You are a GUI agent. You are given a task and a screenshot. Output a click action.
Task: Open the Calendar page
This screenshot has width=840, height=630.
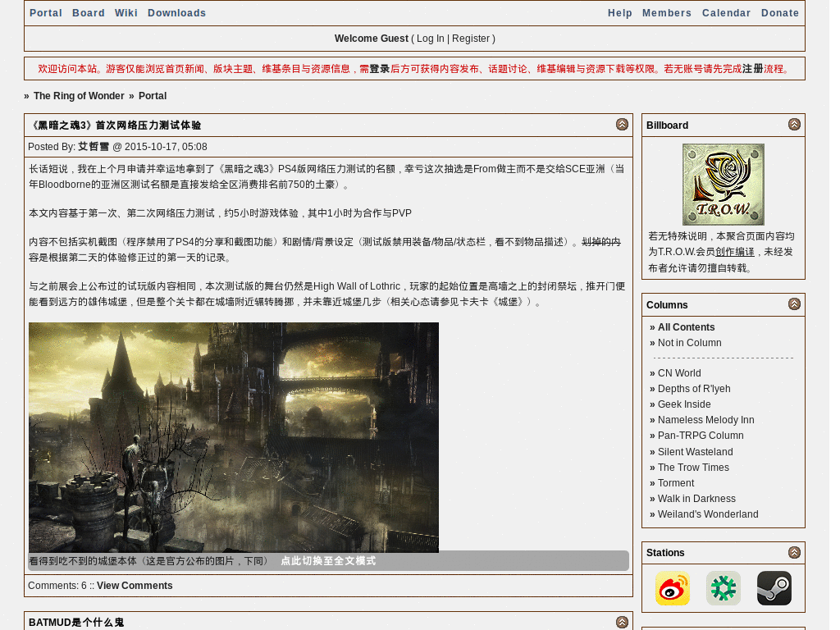(726, 13)
